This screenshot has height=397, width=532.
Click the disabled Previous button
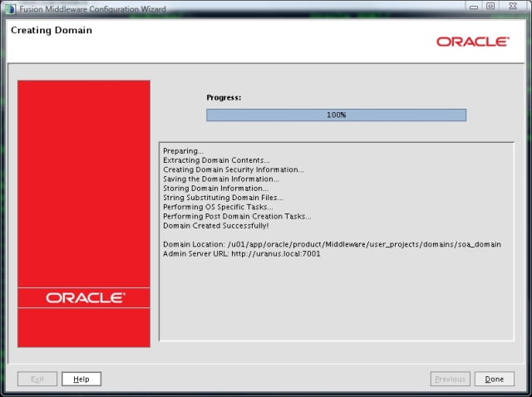[x=451, y=379]
